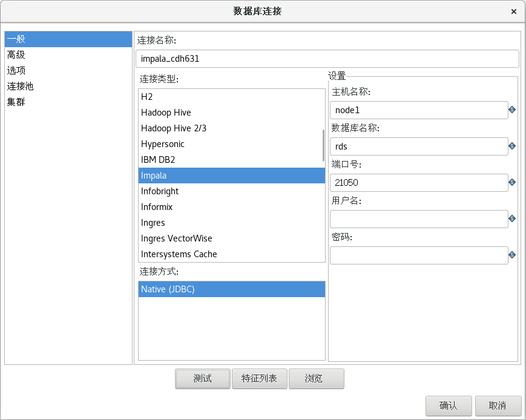Image resolution: width=526 pixels, height=420 pixels.
Task: Select Intersystems Cache connection type
Action: [x=231, y=254]
